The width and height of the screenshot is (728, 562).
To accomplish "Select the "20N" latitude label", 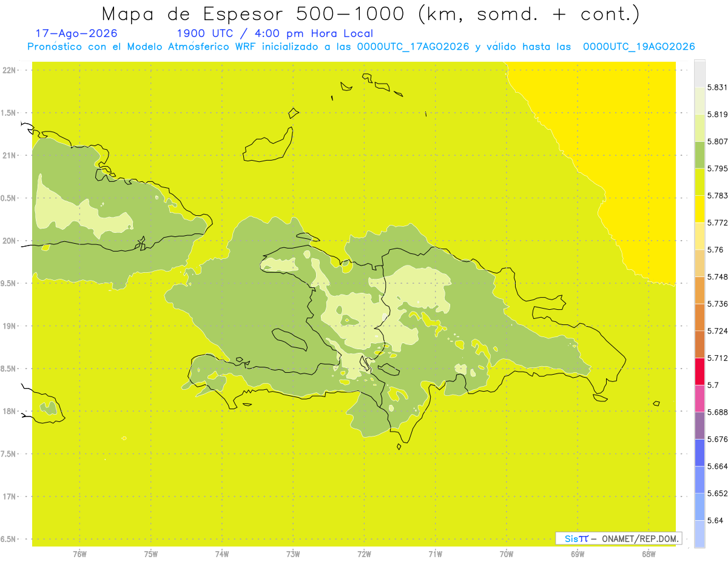I will pyautogui.click(x=10, y=241).
